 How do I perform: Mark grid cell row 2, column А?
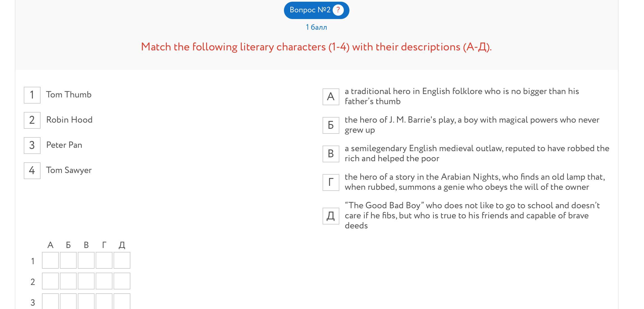tap(50, 281)
